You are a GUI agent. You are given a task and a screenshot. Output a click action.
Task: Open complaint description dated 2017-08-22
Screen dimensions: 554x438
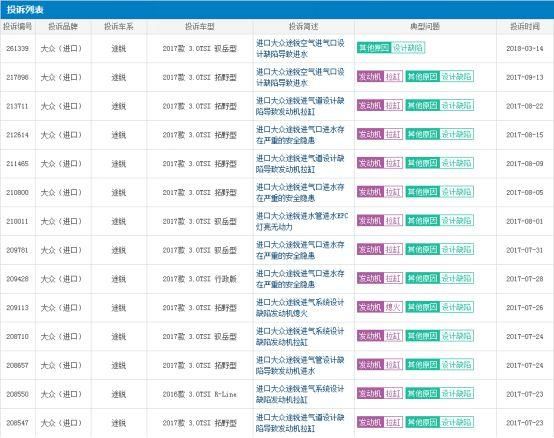300,106
